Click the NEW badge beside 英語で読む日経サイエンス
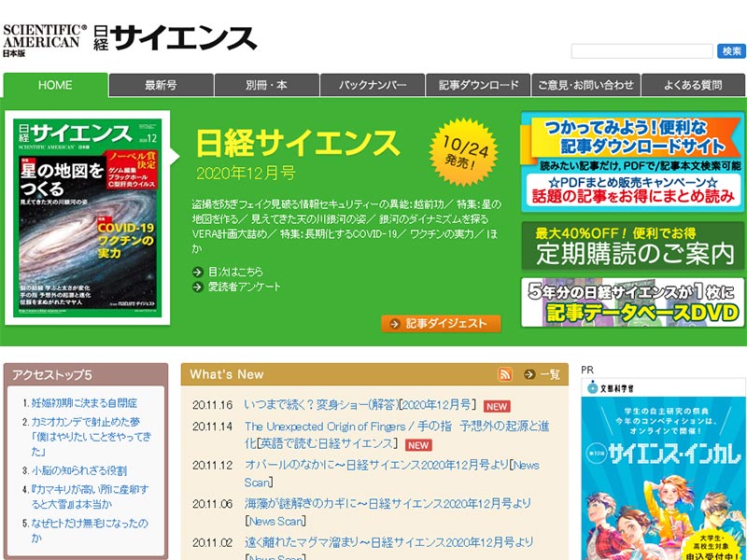747x560 pixels. click(418, 445)
